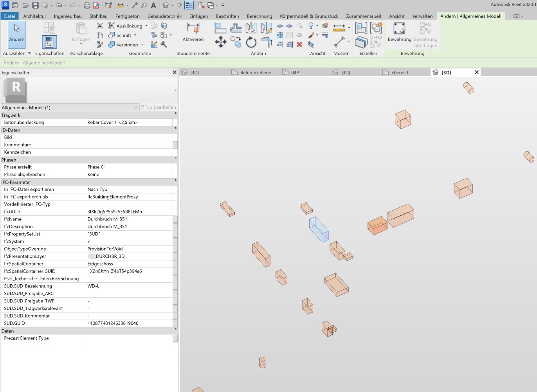Click the Create Parts icon
Image resolution: width=537 pixels, height=392 pixels.
(361, 42)
